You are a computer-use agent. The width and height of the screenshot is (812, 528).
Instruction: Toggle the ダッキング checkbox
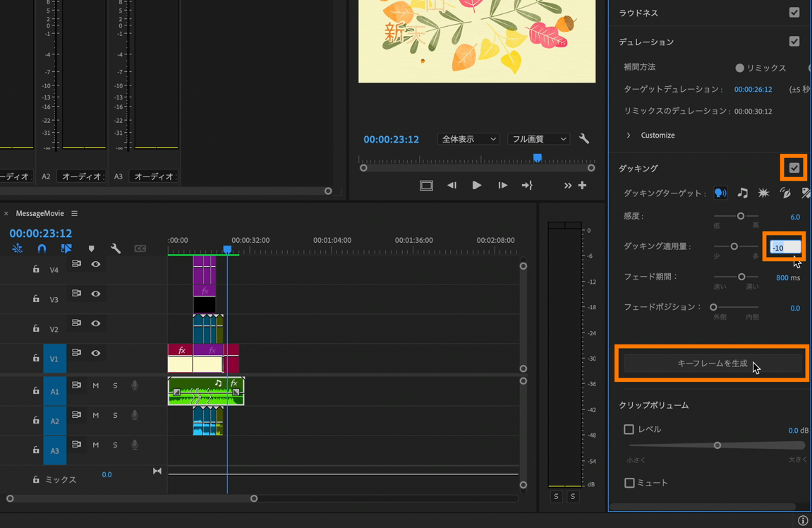[x=794, y=168]
